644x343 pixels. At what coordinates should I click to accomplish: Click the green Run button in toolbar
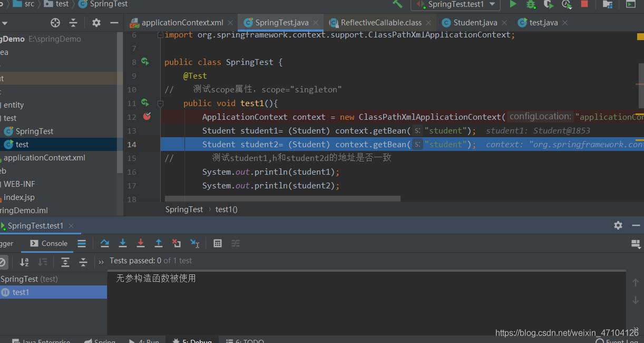point(513,4)
